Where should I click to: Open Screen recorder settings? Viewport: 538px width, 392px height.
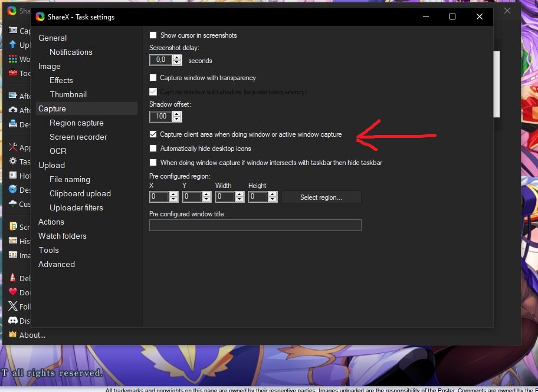pyautogui.click(x=78, y=137)
